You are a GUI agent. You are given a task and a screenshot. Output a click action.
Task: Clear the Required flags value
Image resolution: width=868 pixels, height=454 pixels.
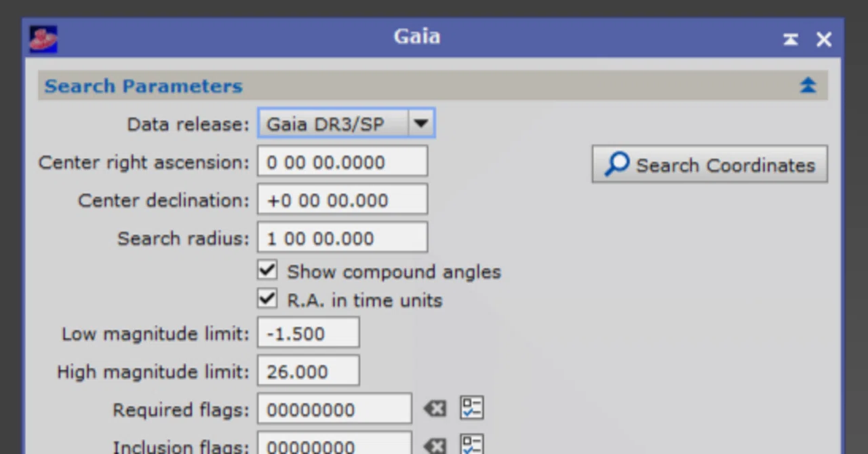point(435,409)
